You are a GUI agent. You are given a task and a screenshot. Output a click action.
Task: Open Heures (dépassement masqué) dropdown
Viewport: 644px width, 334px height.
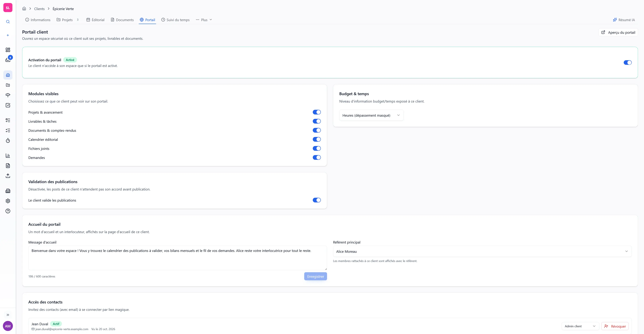(371, 115)
